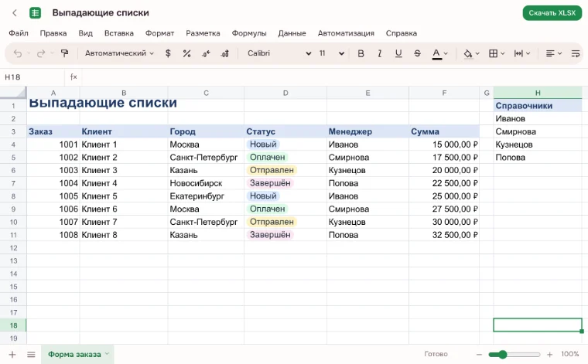
Task: Open the Формат menu
Action: [159, 33]
